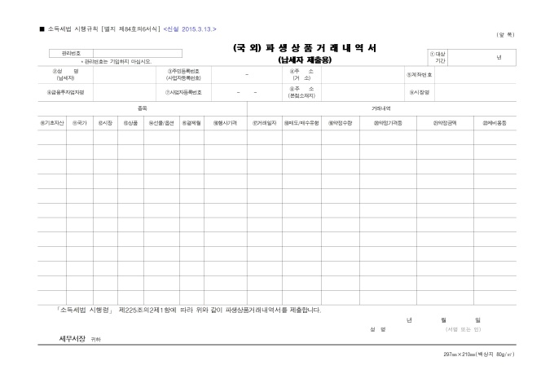
Task: Click the '년 월 일' date line
Action: point(443,320)
